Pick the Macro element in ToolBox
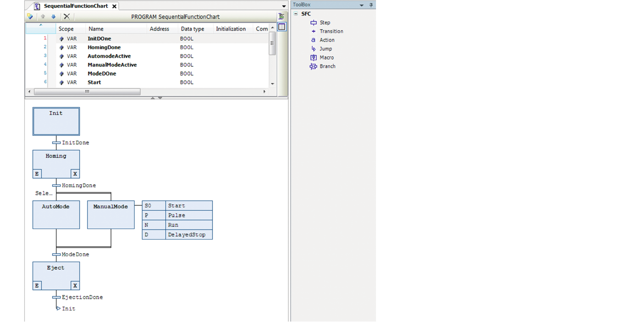644x322 pixels. [x=326, y=57]
